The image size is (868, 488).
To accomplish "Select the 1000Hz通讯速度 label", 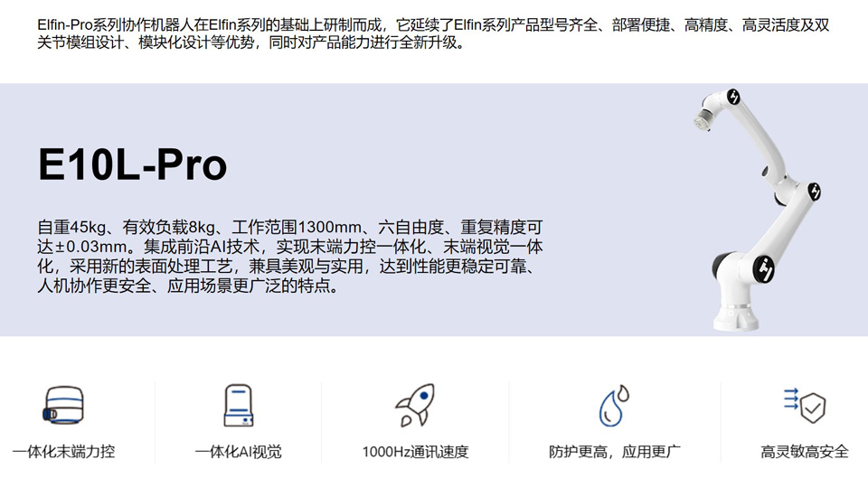I will pyautogui.click(x=415, y=451).
